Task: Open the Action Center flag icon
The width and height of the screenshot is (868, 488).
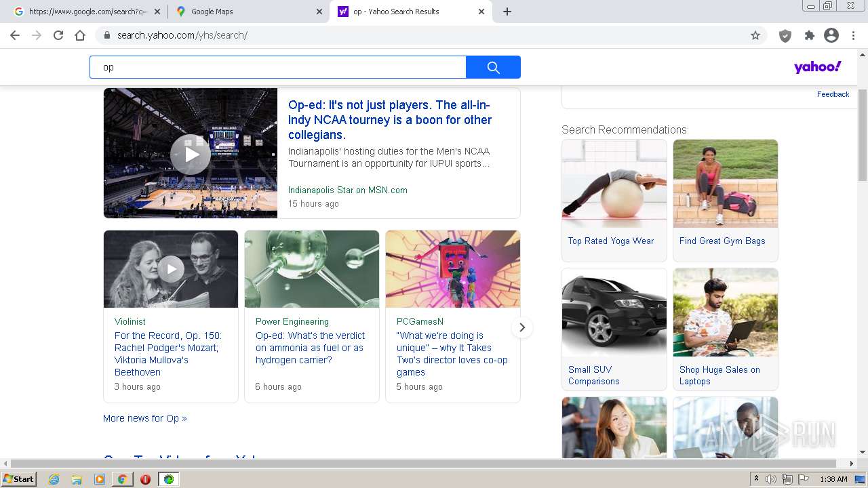Action: tap(804, 479)
